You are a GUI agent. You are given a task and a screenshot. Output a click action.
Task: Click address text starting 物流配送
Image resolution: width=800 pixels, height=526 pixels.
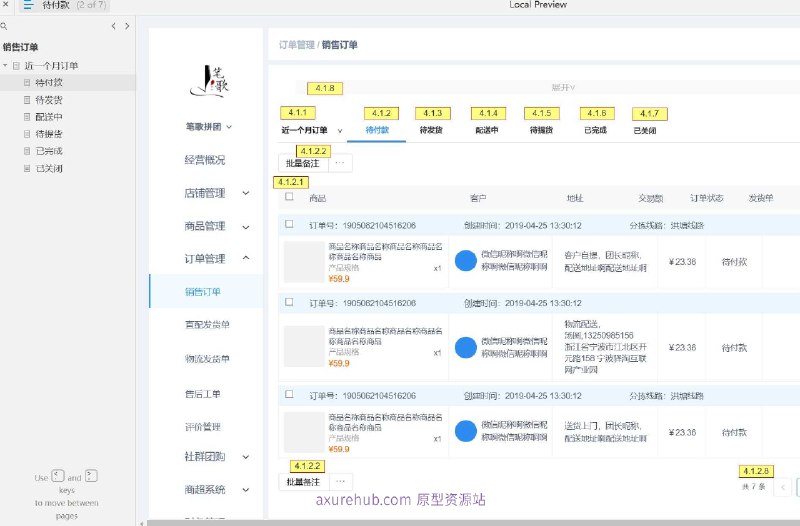click(x=605, y=347)
